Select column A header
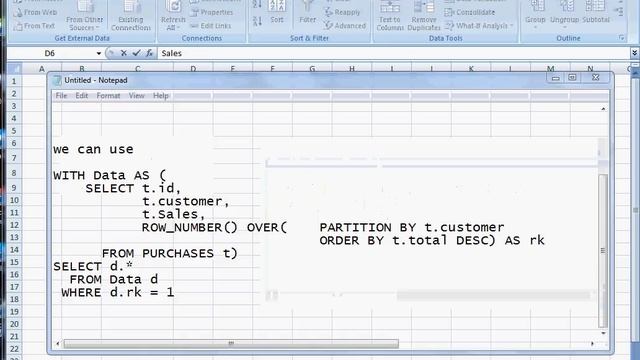Screen dimensions: 640x360 click(41, 69)
